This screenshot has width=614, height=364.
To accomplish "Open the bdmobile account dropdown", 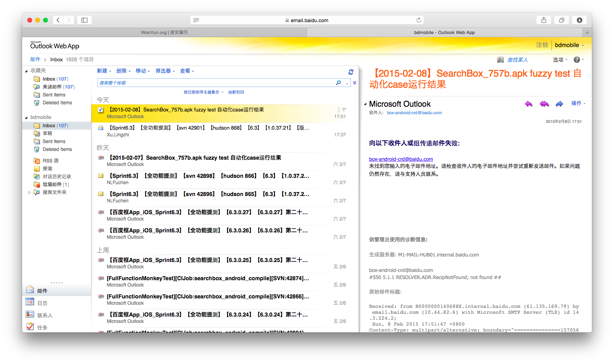I will coord(569,45).
